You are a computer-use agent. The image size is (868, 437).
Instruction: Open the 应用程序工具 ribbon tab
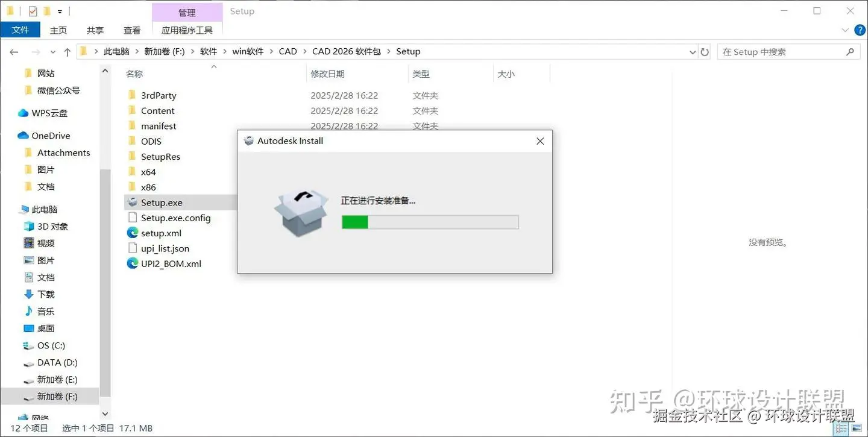click(187, 30)
